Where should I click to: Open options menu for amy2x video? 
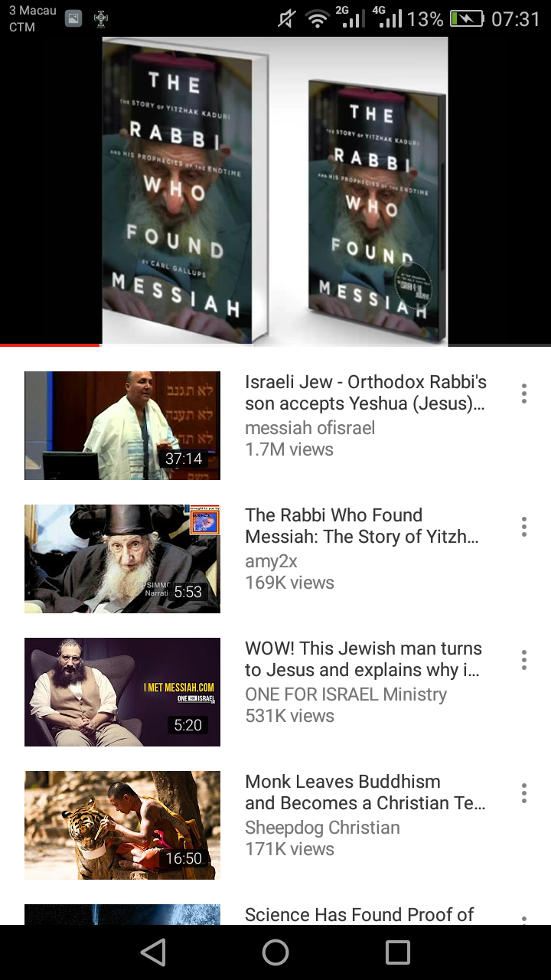coord(524,527)
